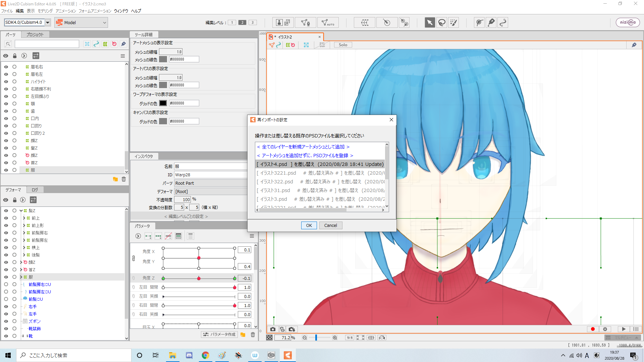Click the parts search input field
The height and width of the screenshot is (362, 644).
click(x=47, y=44)
